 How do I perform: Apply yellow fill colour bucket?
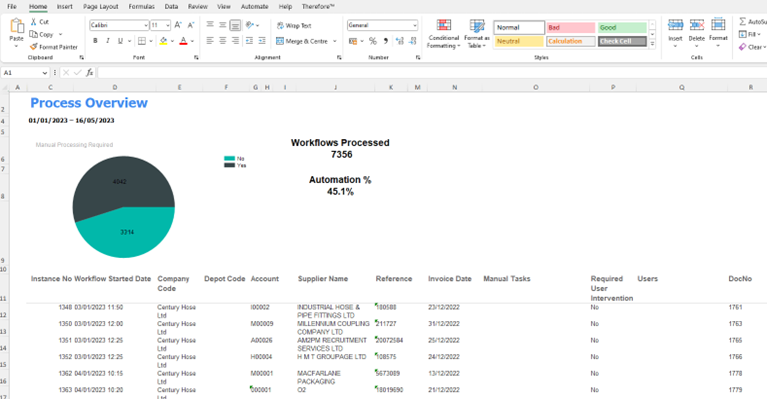pos(163,41)
